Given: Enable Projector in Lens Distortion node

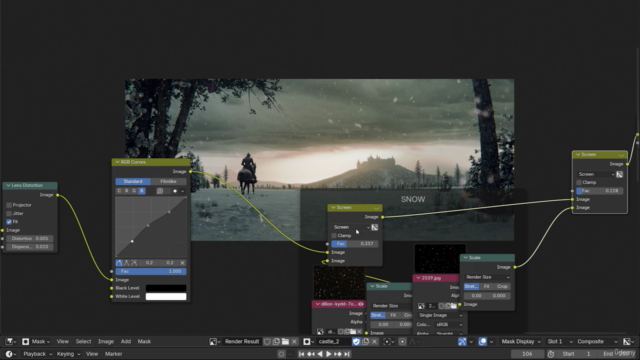Looking at the screenshot, I should point(9,205).
